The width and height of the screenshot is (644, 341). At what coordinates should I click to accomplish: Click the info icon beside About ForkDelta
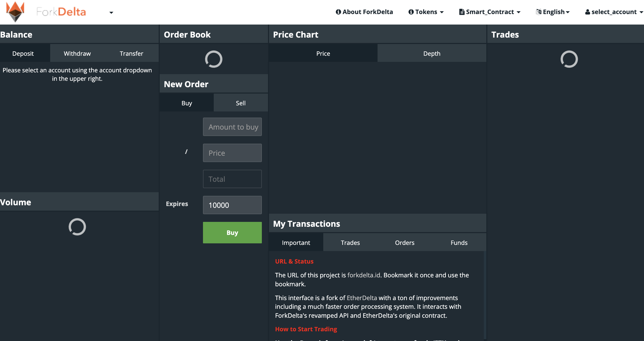[338, 12]
